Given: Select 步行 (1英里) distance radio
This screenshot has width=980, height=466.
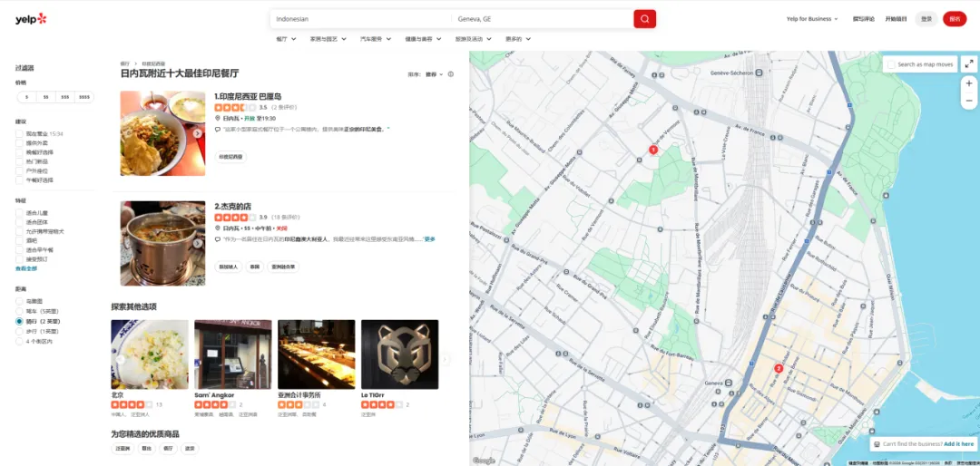Looking at the screenshot, I should point(19,331).
